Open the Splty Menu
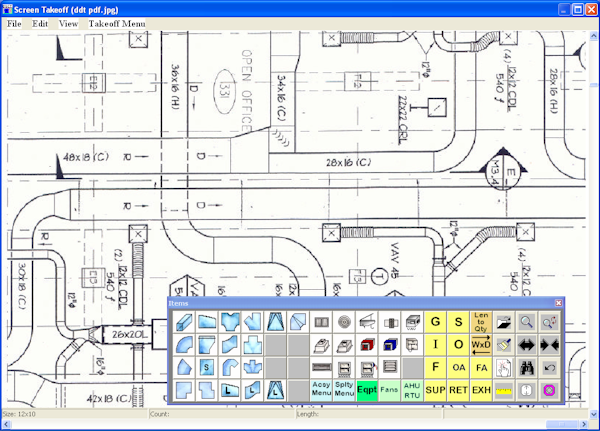 click(344, 390)
